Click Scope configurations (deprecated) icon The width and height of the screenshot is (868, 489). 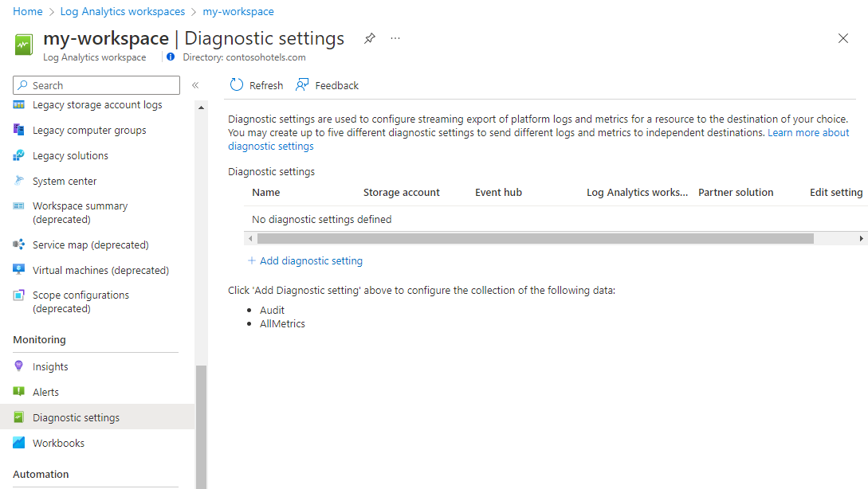click(x=19, y=295)
